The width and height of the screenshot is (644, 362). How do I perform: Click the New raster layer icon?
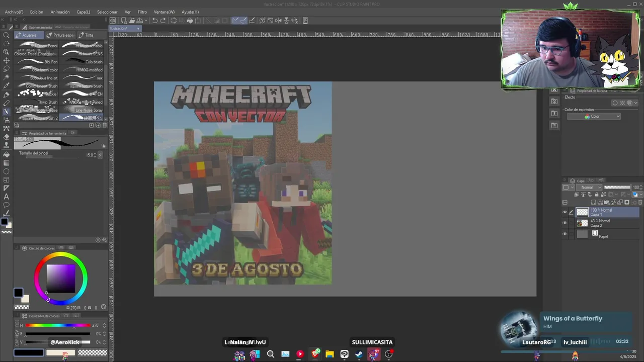594,202
